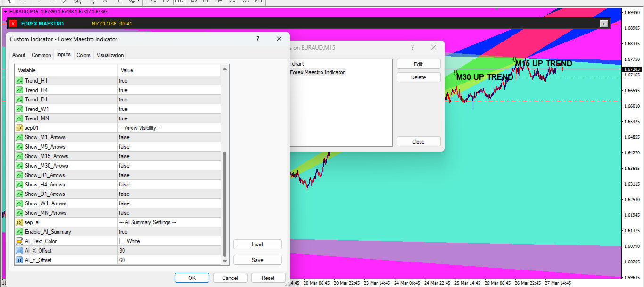Click the '--- AI Summary Settings ---' value cell
Screen dimensions: 644x287
(x=169, y=222)
